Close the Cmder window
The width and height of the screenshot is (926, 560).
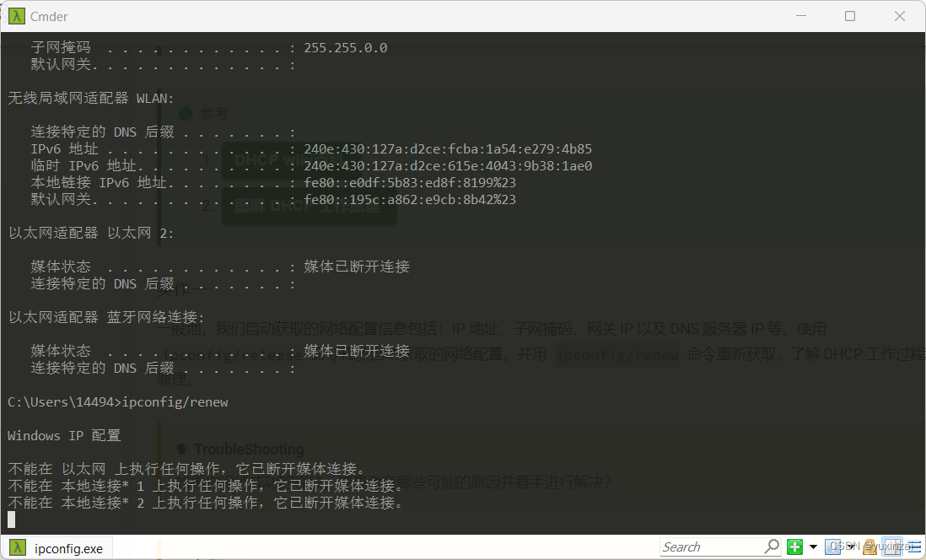(x=899, y=16)
